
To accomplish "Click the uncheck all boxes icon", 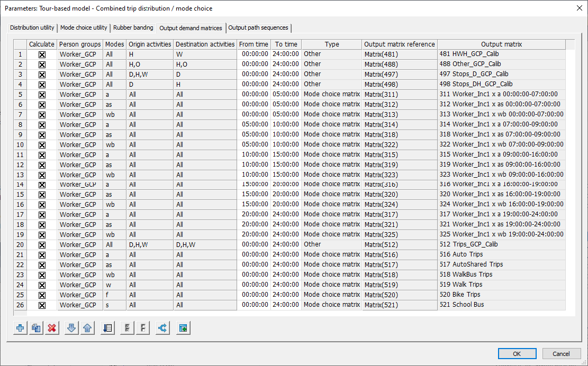I will point(143,328).
